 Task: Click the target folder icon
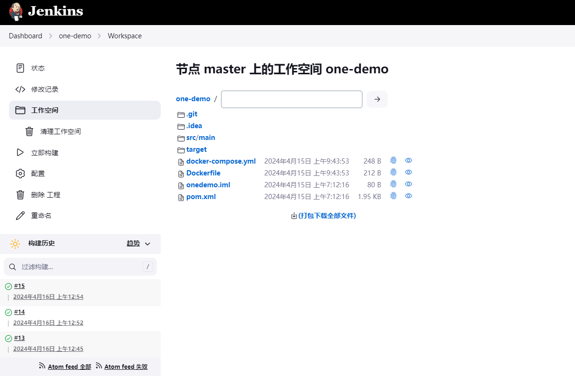[x=181, y=150]
